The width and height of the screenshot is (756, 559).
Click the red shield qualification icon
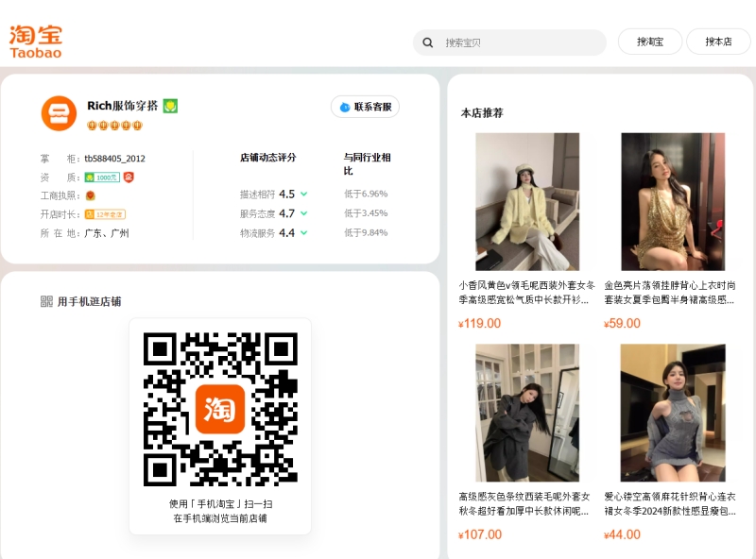coord(129,178)
